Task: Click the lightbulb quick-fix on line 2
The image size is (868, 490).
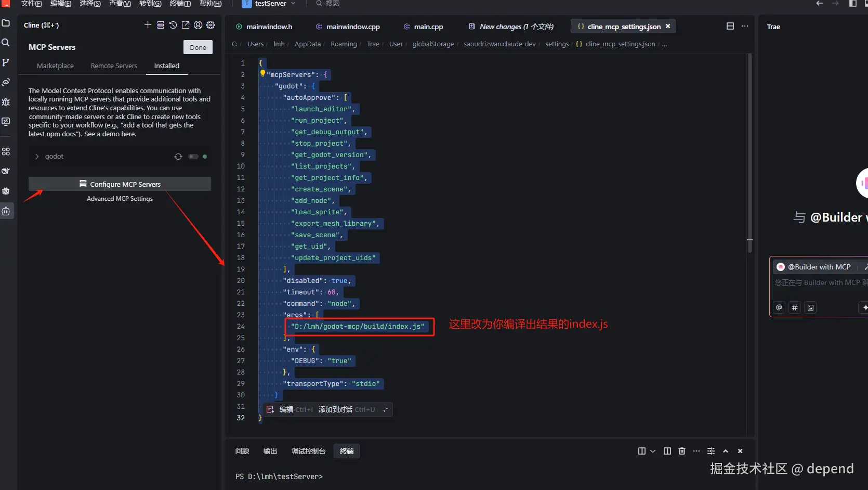Action: pyautogui.click(x=262, y=73)
